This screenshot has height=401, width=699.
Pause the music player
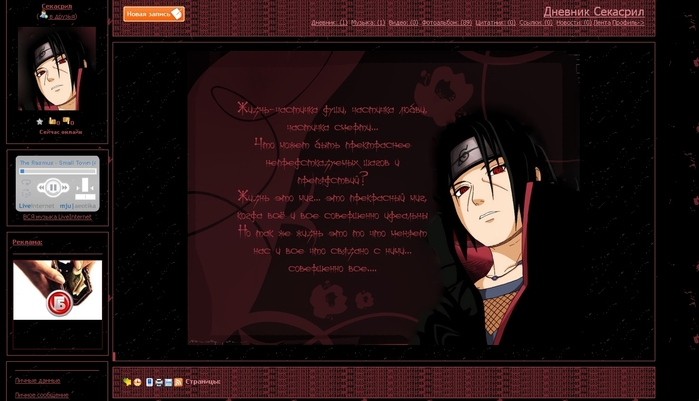pyautogui.click(x=53, y=187)
